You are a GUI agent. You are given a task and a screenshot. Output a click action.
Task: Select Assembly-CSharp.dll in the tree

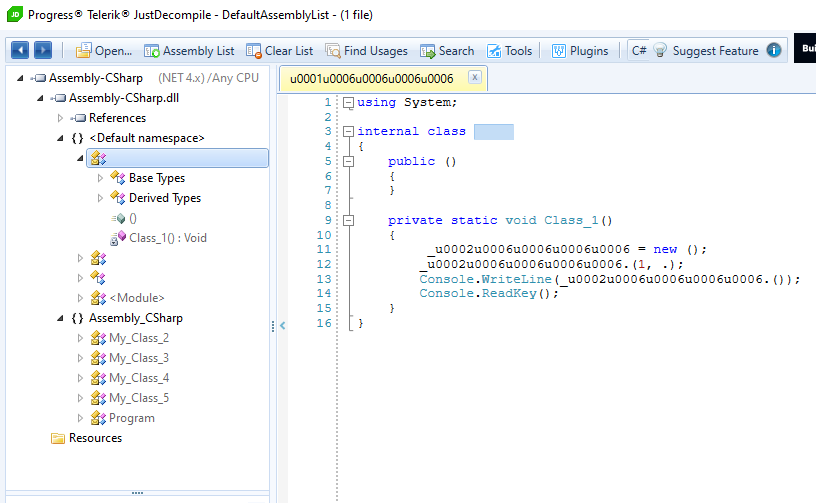tap(124, 98)
